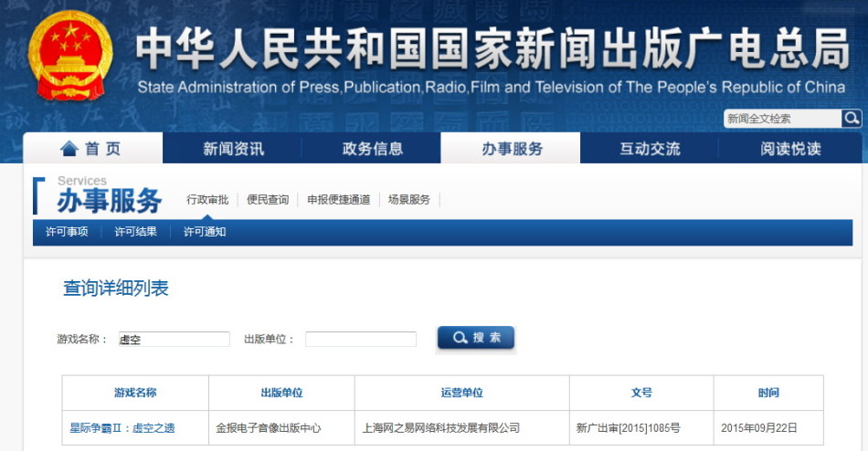Open the 便民查询 submenu link
This screenshot has height=451, width=868.
(x=268, y=200)
